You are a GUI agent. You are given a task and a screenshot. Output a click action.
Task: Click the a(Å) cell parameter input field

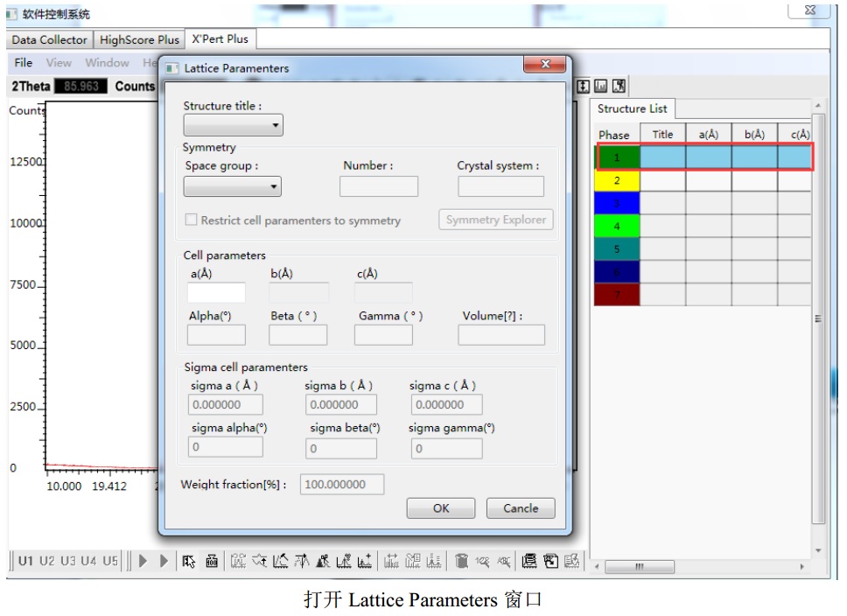tap(216, 292)
